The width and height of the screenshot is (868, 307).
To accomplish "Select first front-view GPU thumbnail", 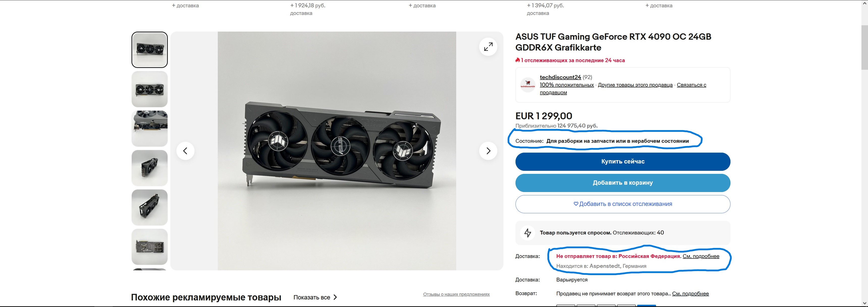I will click(149, 50).
